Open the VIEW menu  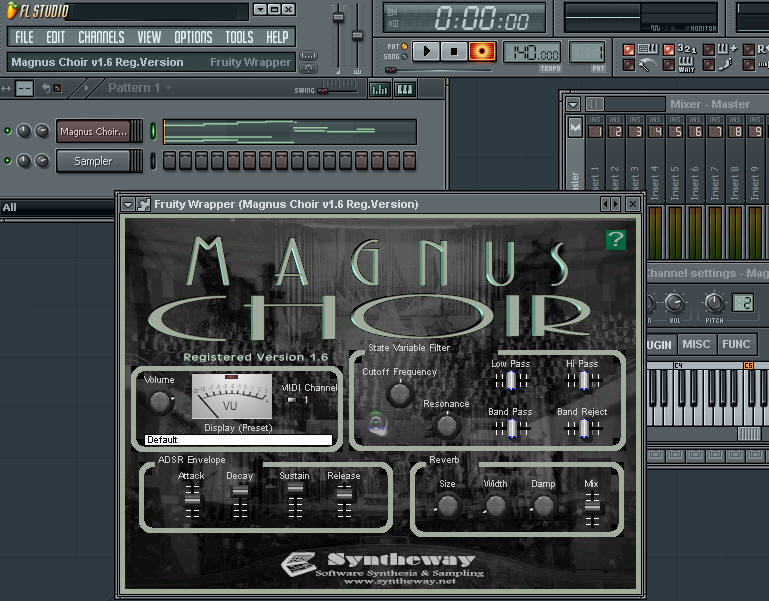tap(149, 37)
